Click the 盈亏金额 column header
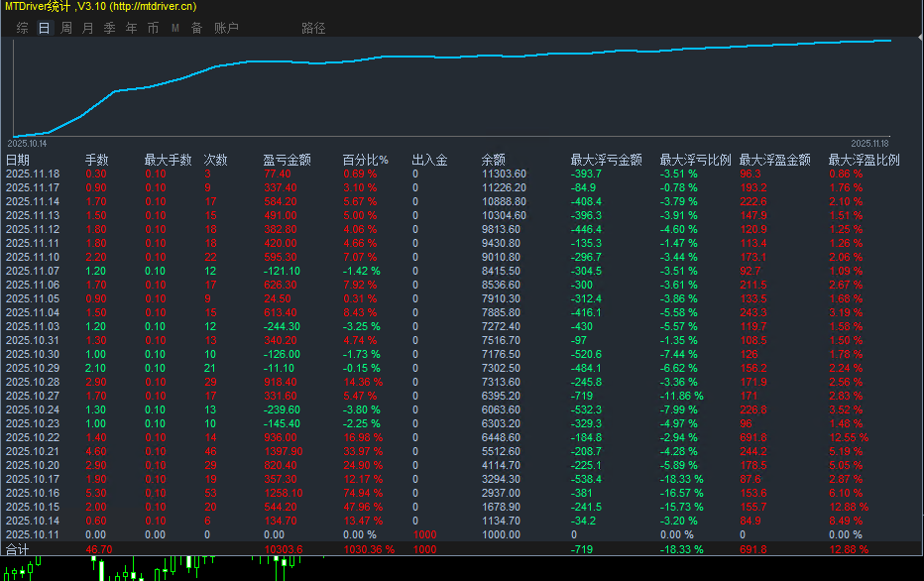The width and height of the screenshot is (924, 581). click(x=287, y=160)
